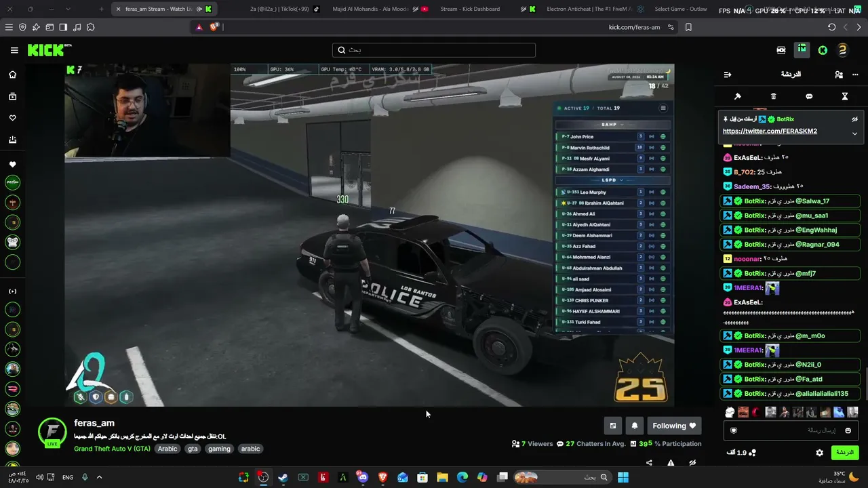Open the LSPD section dropdown in roster
Viewport: 868px width, 488px height.
612,180
